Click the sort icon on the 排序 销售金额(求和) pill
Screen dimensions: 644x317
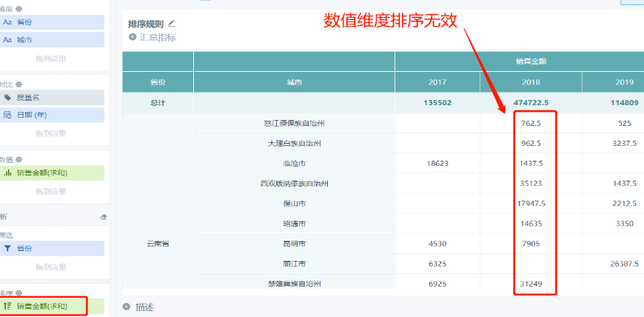click(7, 307)
